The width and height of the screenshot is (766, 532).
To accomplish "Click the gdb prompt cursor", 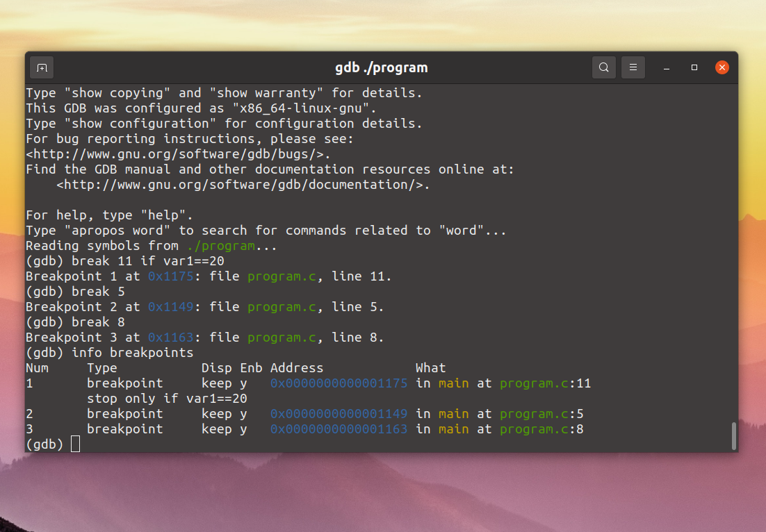I will point(75,444).
